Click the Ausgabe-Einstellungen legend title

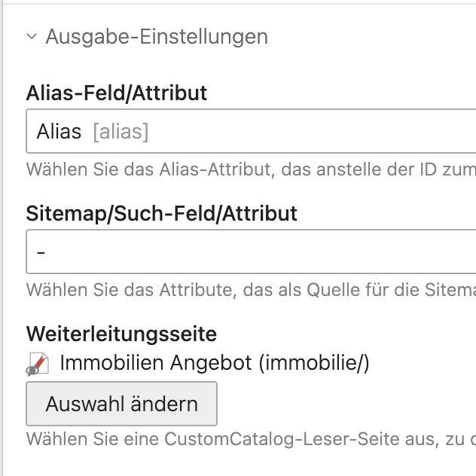click(x=156, y=36)
